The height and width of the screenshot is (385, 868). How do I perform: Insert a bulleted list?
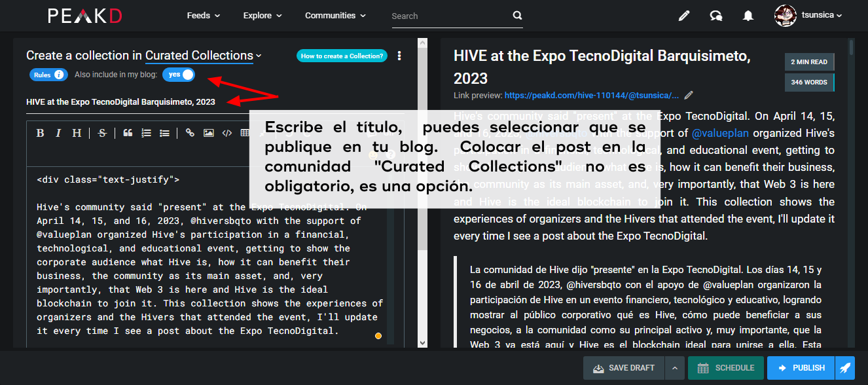coord(164,133)
